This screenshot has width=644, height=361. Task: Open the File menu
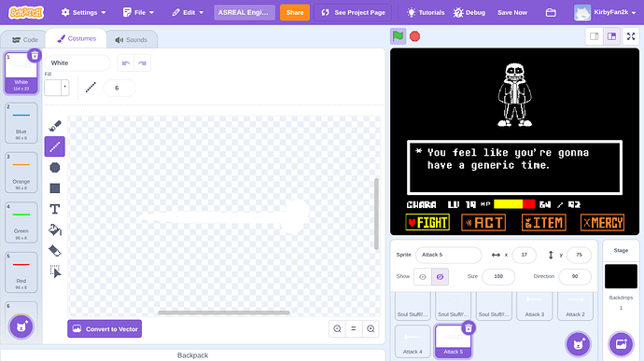tap(138, 13)
